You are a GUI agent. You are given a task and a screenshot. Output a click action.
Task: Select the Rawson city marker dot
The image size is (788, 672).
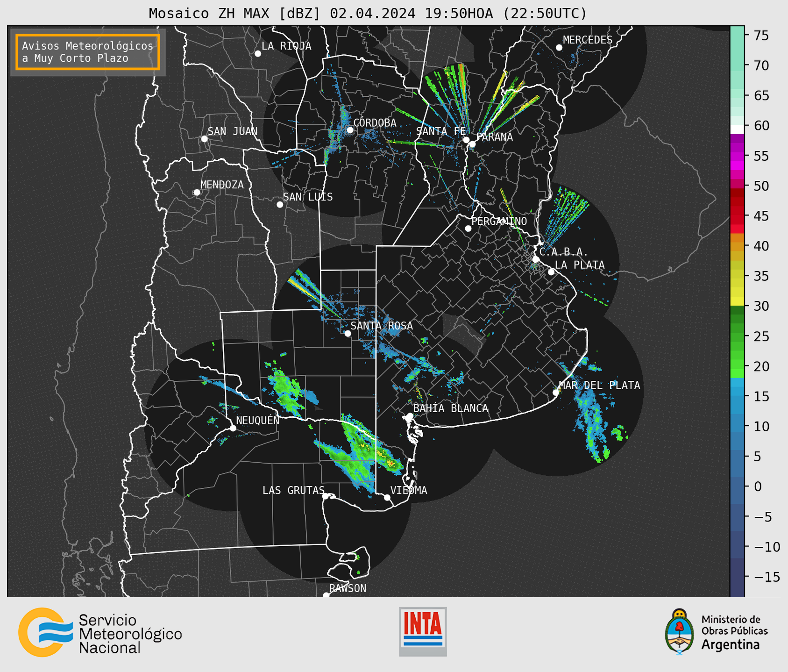click(x=326, y=595)
